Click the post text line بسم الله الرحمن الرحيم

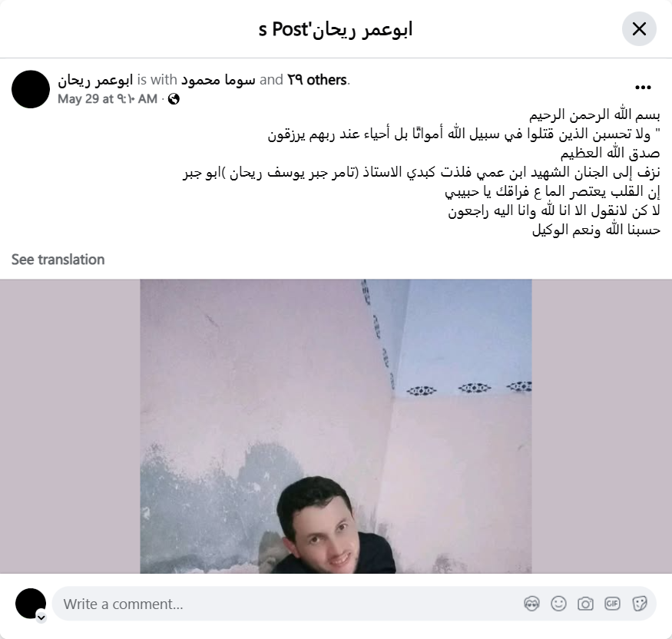click(x=594, y=115)
